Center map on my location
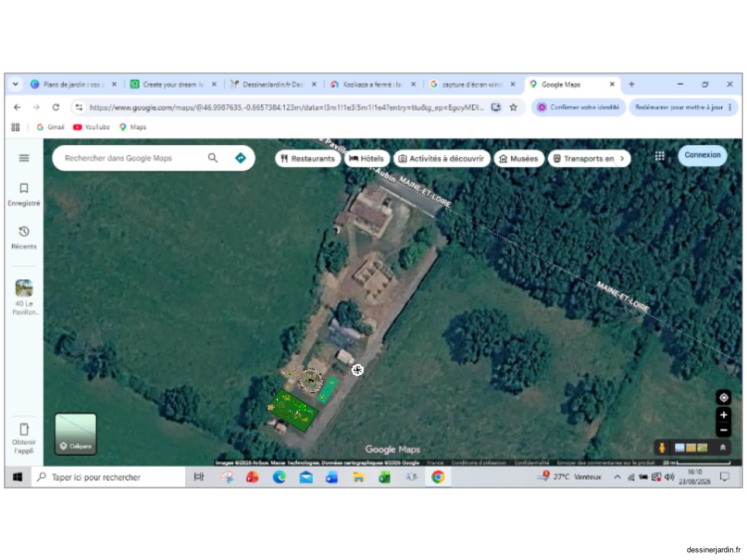 [724, 397]
